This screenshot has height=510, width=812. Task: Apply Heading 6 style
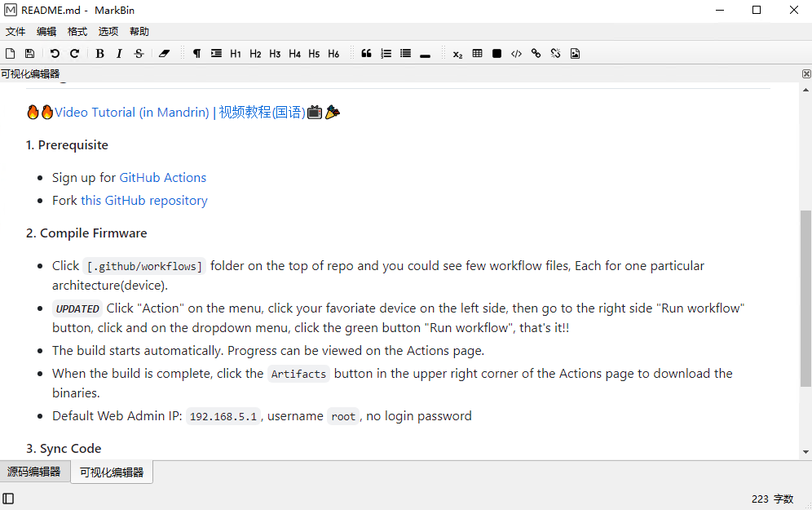(333, 53)
